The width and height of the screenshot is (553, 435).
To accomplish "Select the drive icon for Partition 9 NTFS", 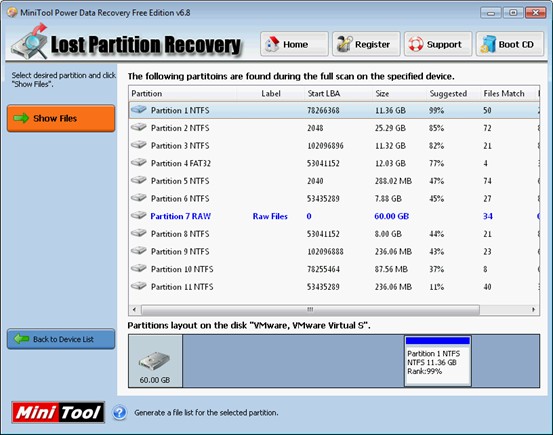I will point(139,251).
